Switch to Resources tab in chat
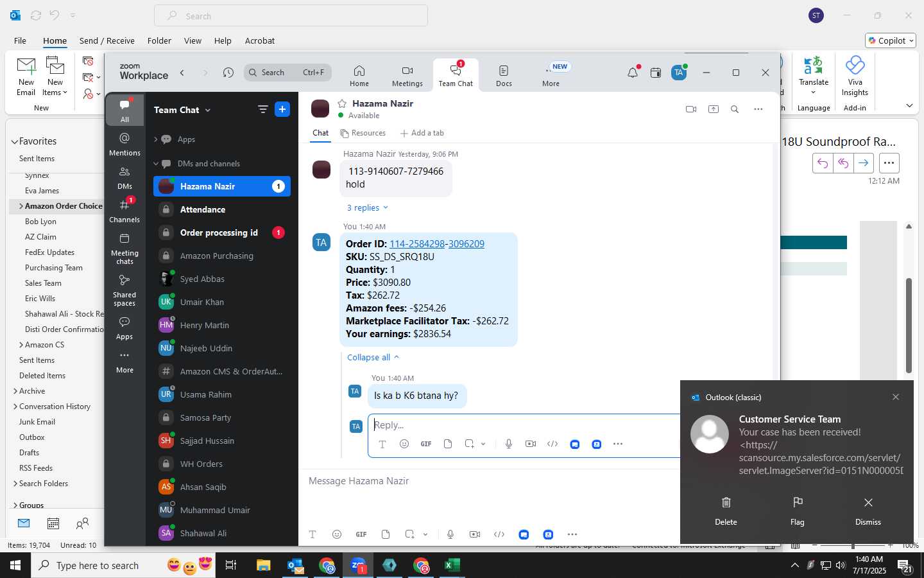The width and height of the screenshot is (924, 578). click(363, 133)
